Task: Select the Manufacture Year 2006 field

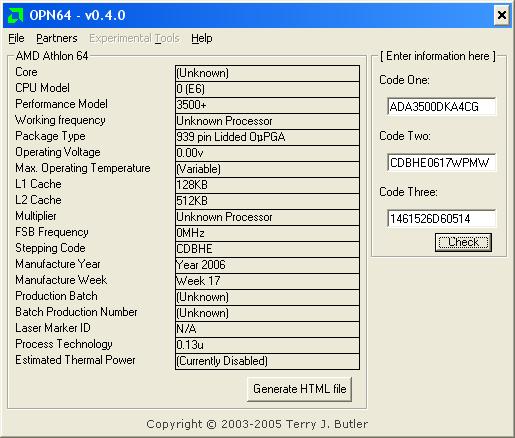Action: click(267, 265)
